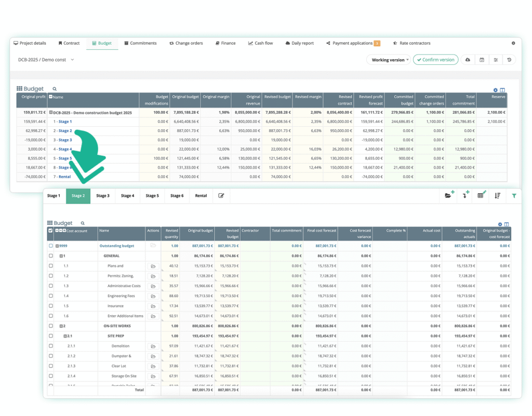Open the sliders adjustment icon
This screenshot has width=532, height=416.
pyautogui.click(x=496, y=60)
